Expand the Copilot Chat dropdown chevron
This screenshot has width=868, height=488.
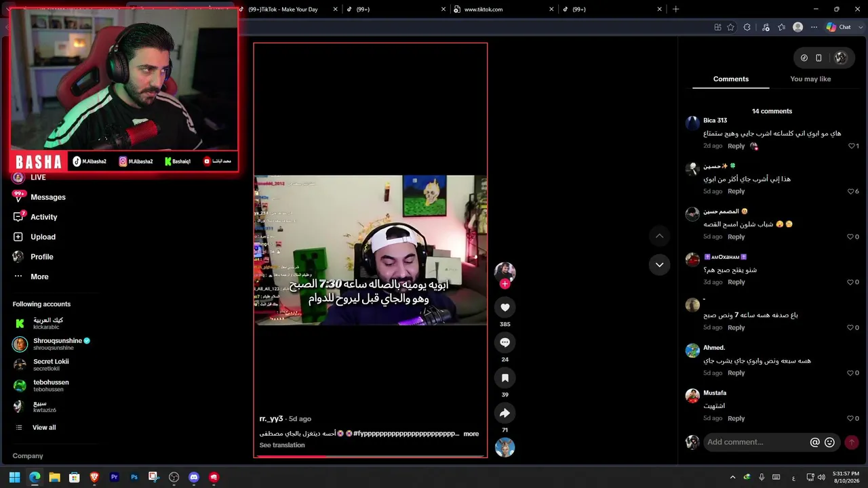[x=860, y=27]
